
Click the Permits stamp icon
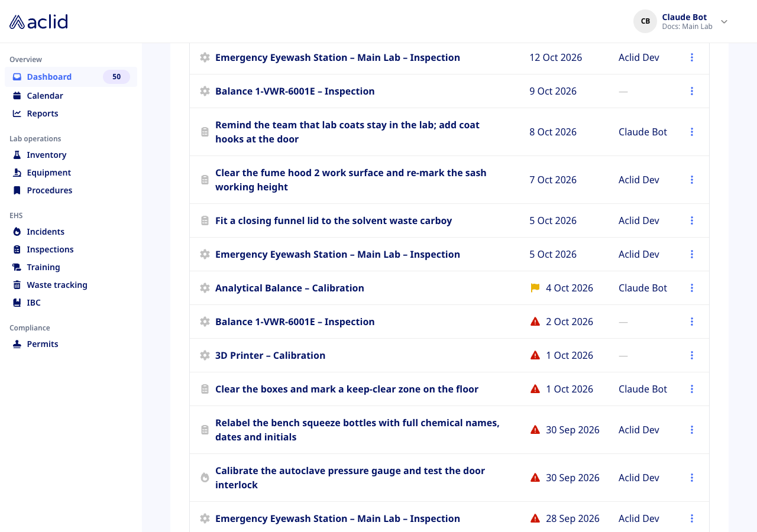tap(17, 344)
